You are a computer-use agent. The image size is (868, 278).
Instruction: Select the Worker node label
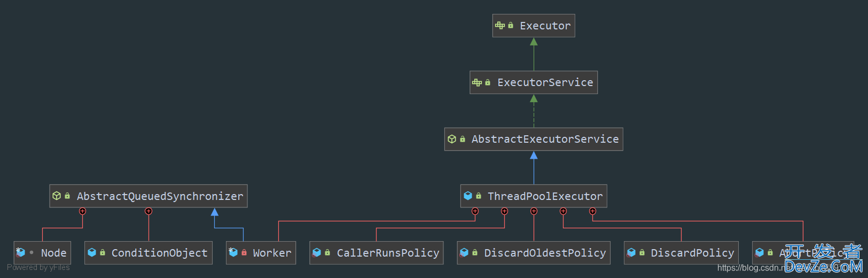tap(272, 253)
